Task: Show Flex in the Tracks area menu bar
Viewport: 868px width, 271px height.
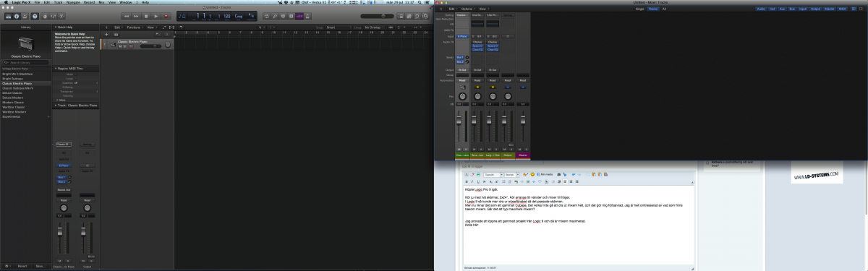Action: (x=171, y=27)
